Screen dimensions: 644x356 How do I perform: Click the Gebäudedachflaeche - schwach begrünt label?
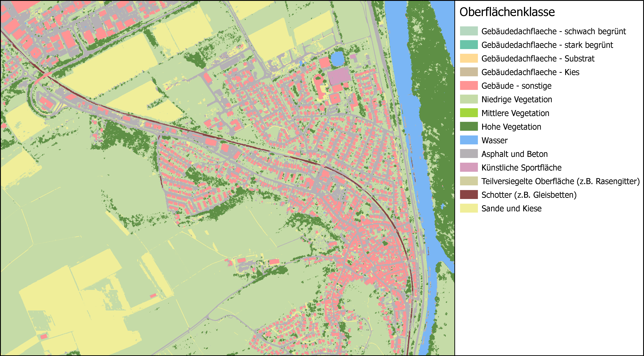553,31
